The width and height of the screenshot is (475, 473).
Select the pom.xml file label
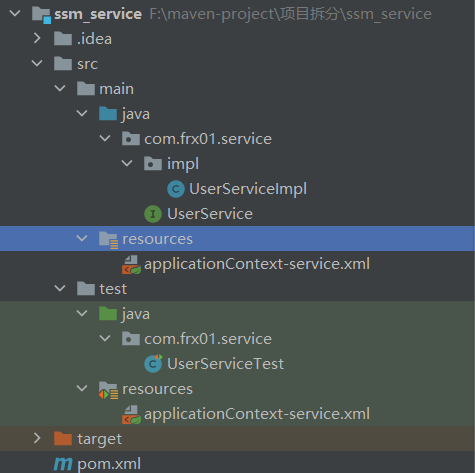109,464
